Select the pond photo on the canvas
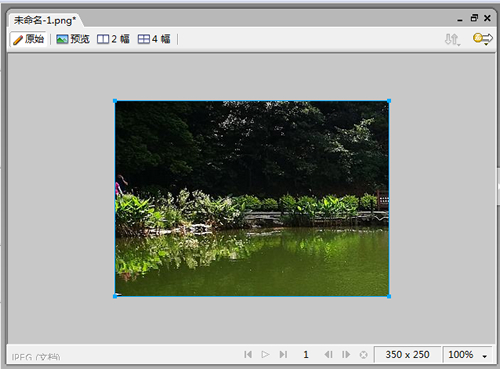 point(252,198)
